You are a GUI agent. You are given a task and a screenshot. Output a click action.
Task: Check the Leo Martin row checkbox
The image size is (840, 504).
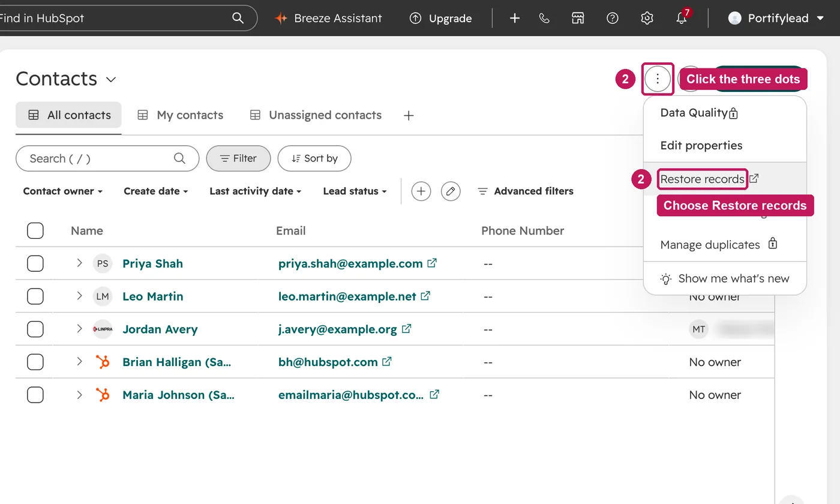pos(35,296)
